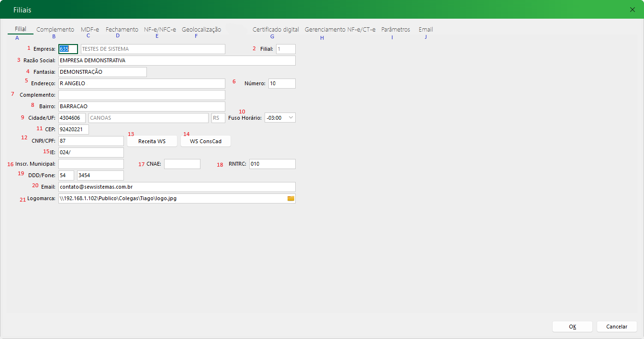Open Gerenciamento NF-e/CT-e tab
The image size is (644, 339).
[x=340, y=30]
